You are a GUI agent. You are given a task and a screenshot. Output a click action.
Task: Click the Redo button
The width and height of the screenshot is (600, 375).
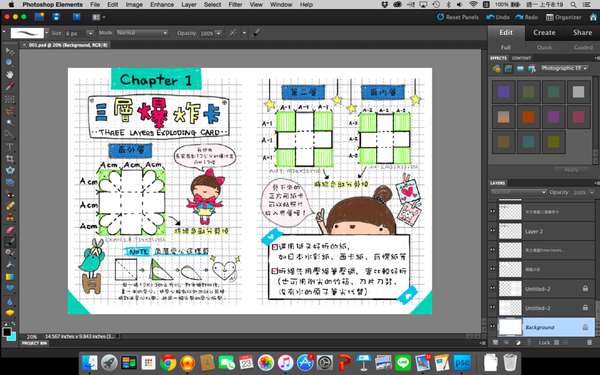point(527,17)
